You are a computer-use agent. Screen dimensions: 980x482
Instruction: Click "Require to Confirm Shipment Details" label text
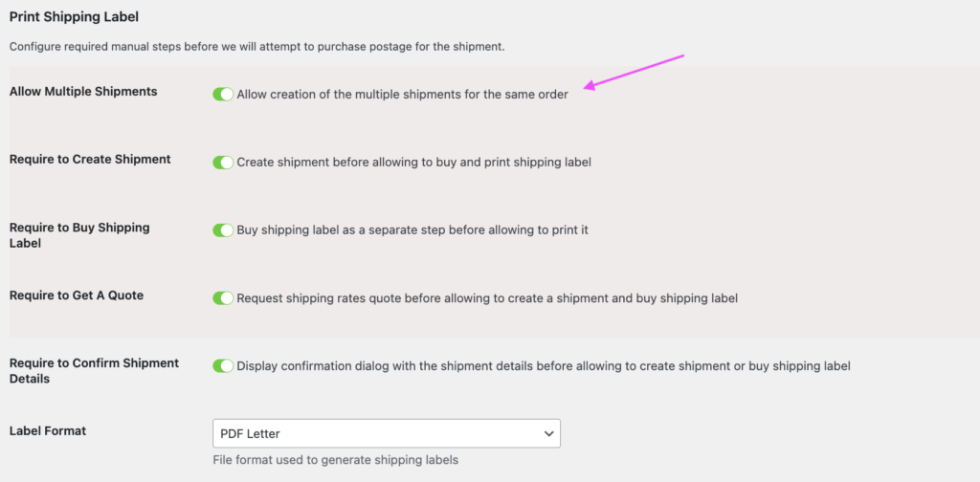click(x=94, y=371)
